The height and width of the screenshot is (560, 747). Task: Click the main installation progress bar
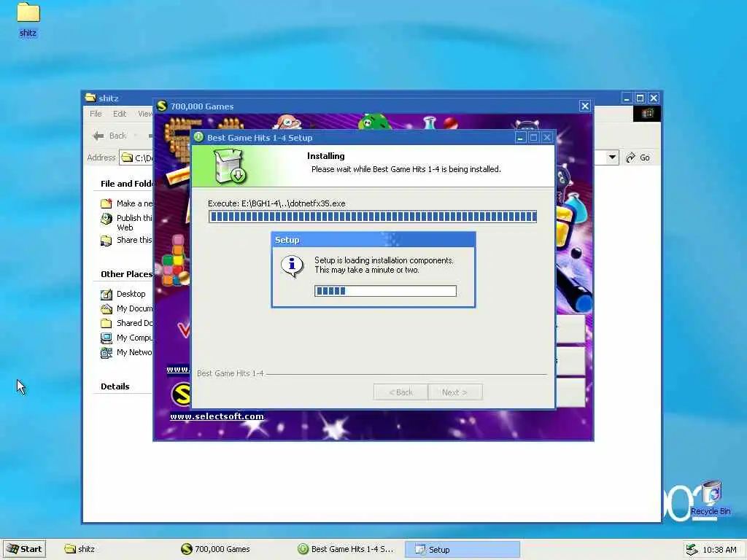point(373,217)
